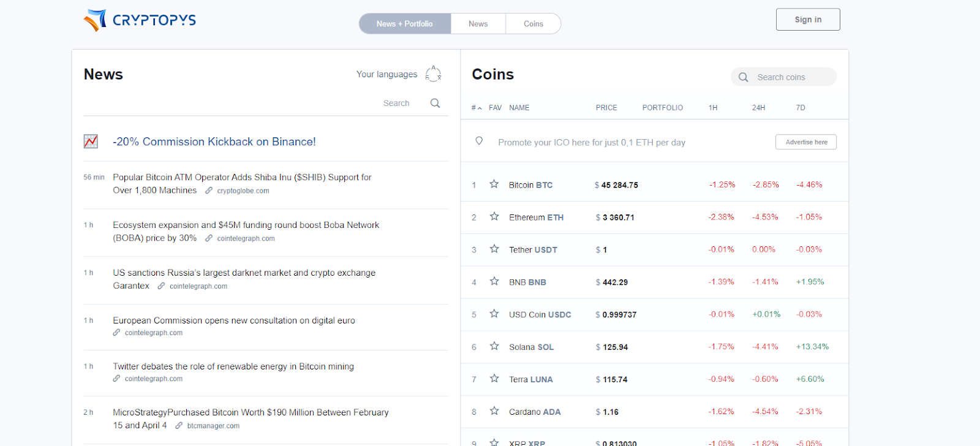
Task: Open the Ethereum ETH coin name
Action: (x=536, y=217)
